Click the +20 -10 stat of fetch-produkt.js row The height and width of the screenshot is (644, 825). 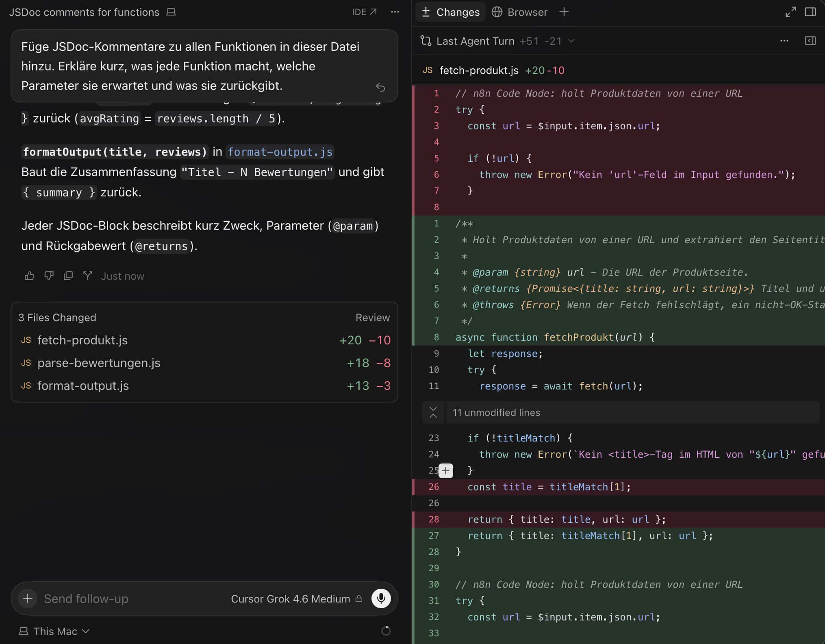pyautogui.click(x=365, y=340)
